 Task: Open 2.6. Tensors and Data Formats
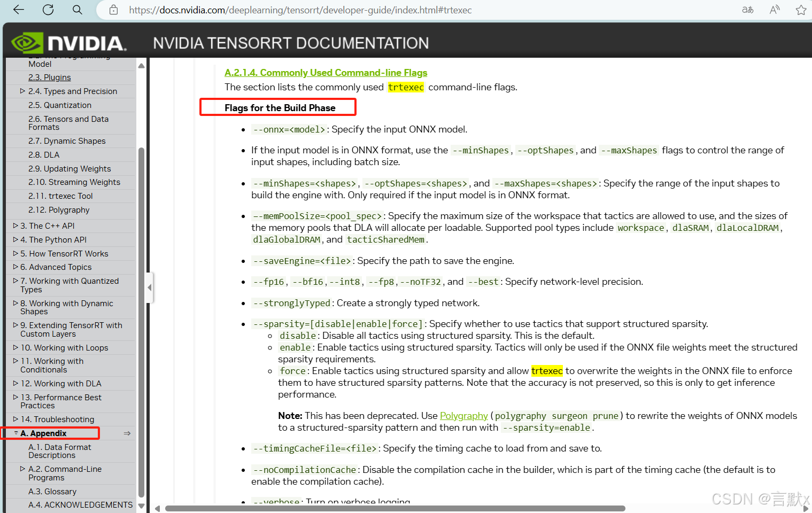68,123
